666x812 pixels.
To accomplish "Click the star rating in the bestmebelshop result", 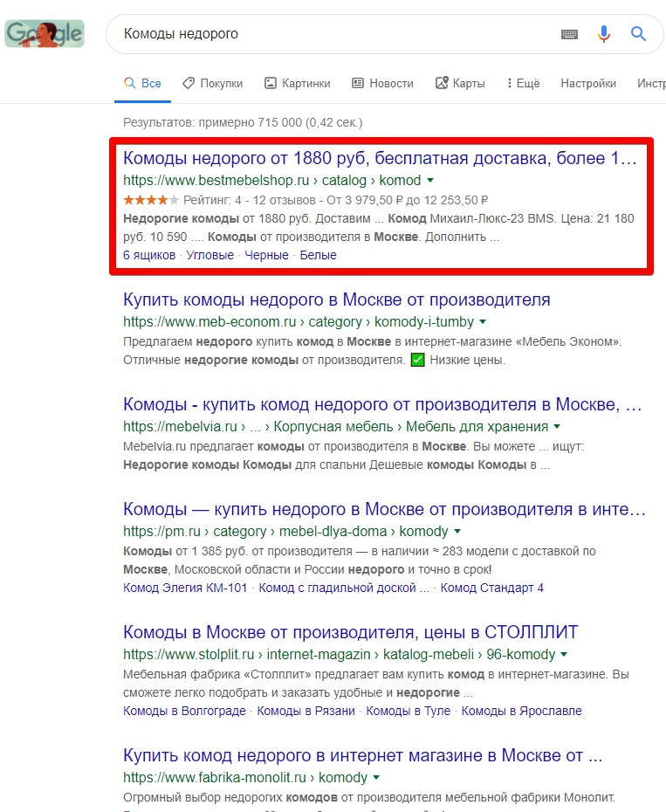I will click(x=151, y=200).
